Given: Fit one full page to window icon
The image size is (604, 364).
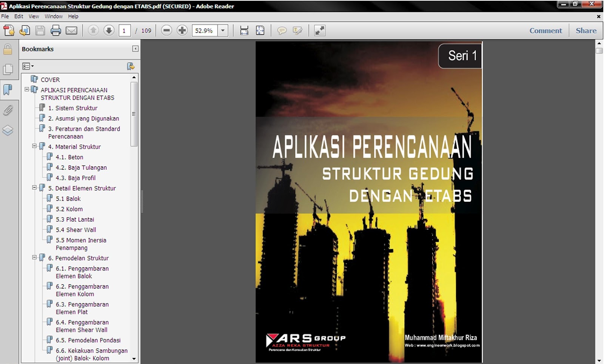Looking at the screenshot, I should (x=260, y=31).
